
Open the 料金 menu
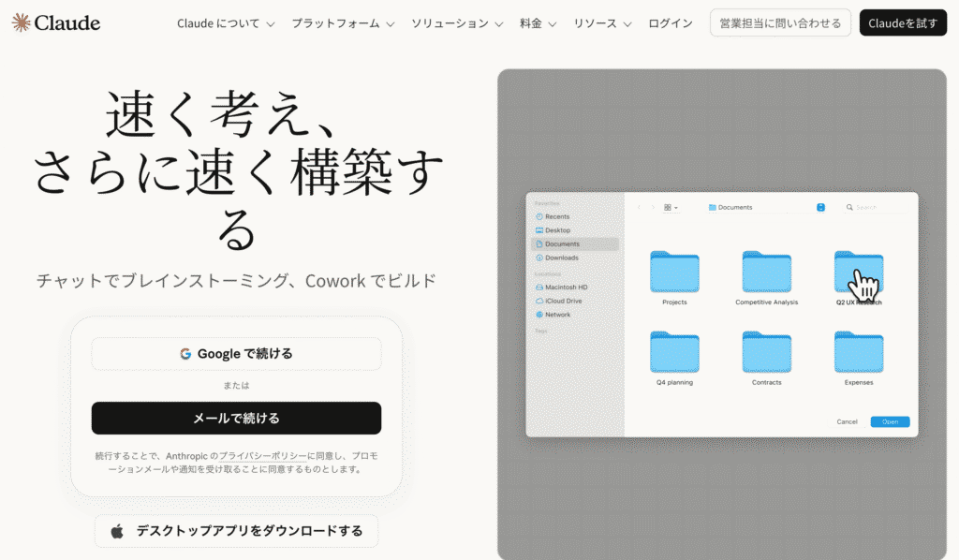point(539,23)
